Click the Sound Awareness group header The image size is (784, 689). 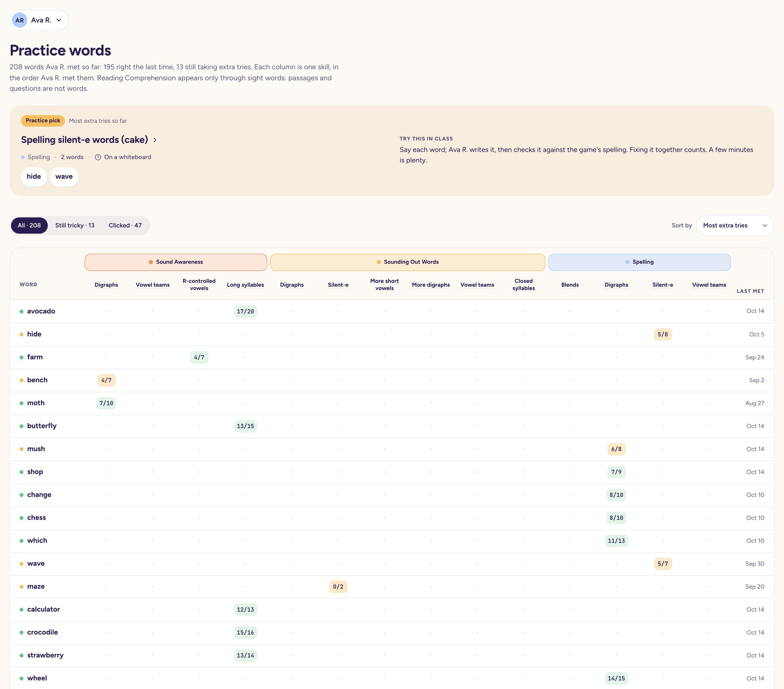pyautogui.click(x=176, y=262)
